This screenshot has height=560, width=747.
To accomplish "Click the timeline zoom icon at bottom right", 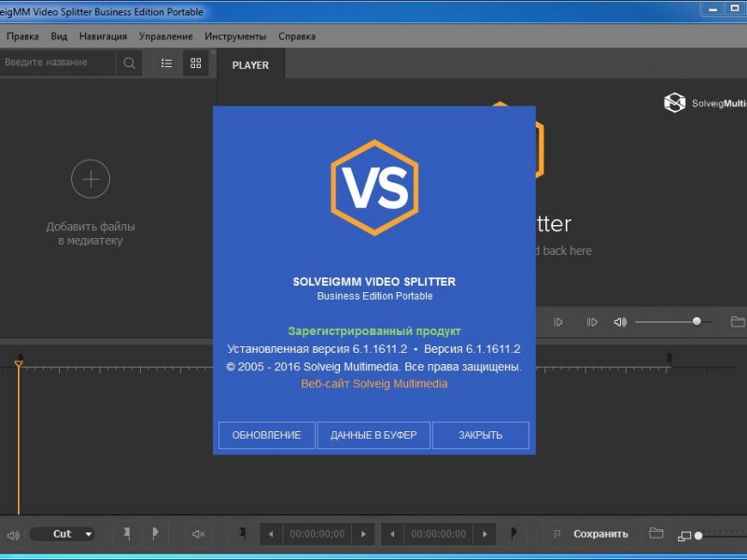I will tap(684, 536).
